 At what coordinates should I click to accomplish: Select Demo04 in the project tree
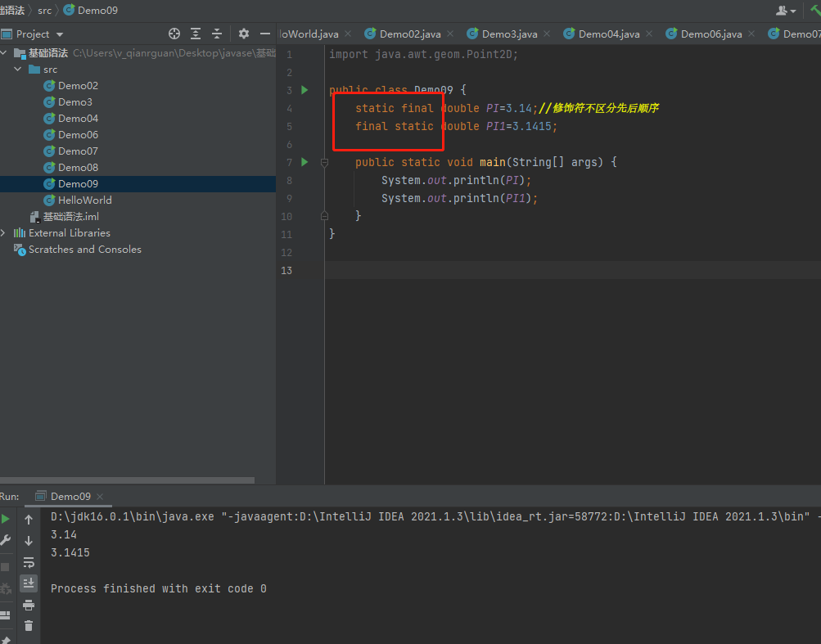coord(78,119)
